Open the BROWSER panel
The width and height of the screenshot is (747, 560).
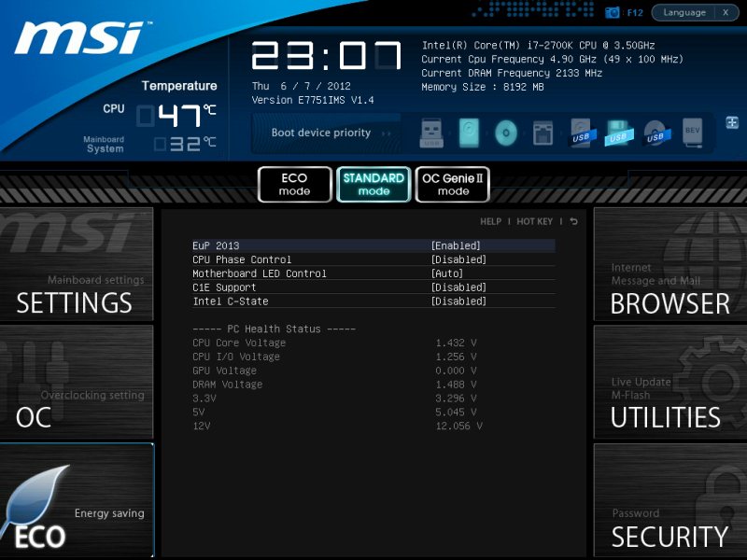pyautogui.click(x=670, y=264)
